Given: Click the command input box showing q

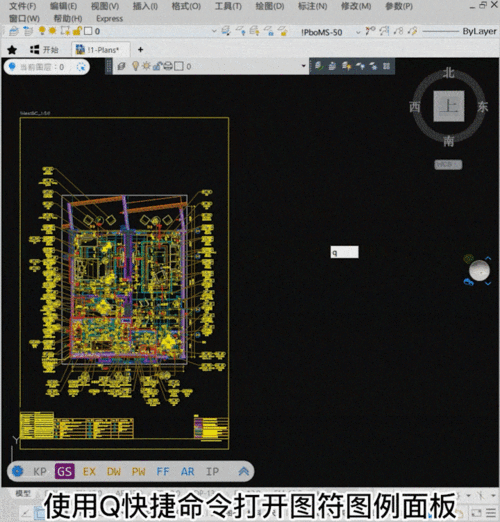Looking at the screenshot, I should click(344, 252).
